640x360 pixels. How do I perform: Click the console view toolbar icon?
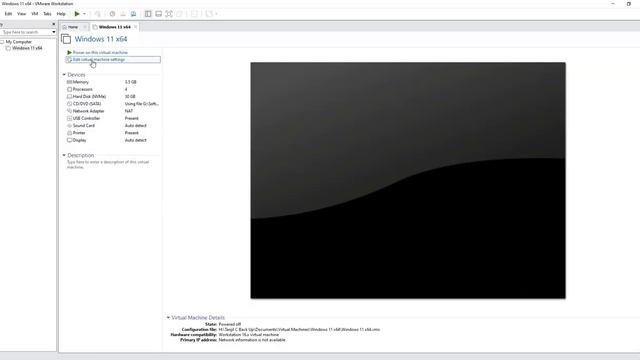[x=194, y=14]
